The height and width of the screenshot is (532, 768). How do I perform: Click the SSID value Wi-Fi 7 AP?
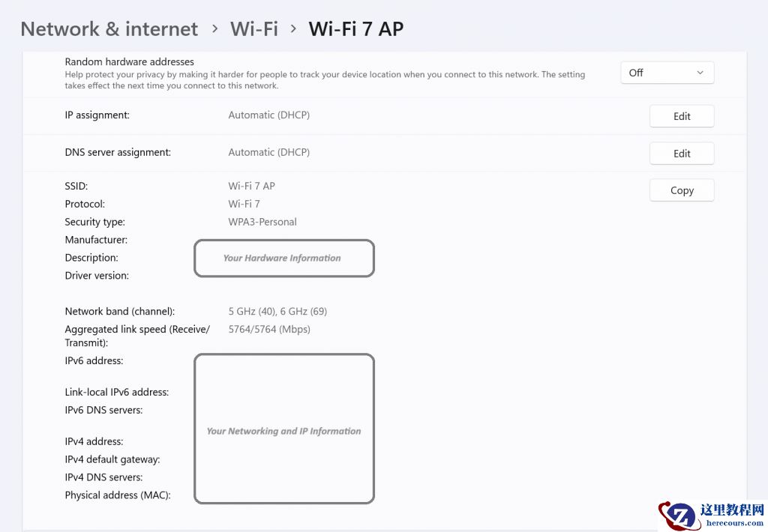[x=251, y=185]
